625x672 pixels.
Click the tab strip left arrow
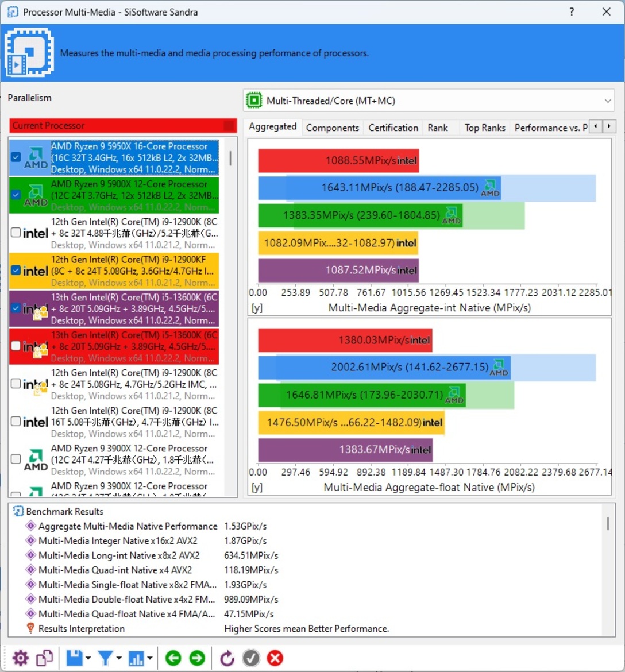coord(596,126)
